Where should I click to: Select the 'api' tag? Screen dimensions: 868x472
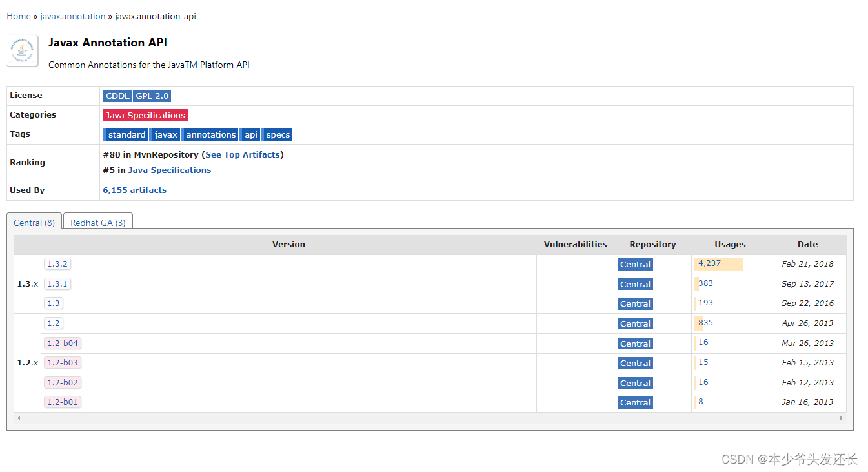coord(250,134)
